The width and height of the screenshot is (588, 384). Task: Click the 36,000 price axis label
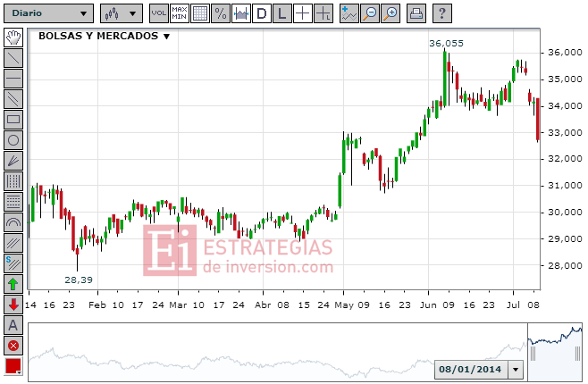pos(565,53)
